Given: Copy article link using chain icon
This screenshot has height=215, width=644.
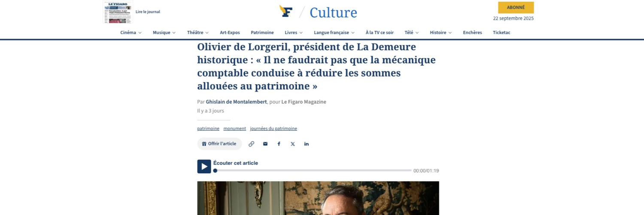Looking at the screenshot, I should click(252, 144).
